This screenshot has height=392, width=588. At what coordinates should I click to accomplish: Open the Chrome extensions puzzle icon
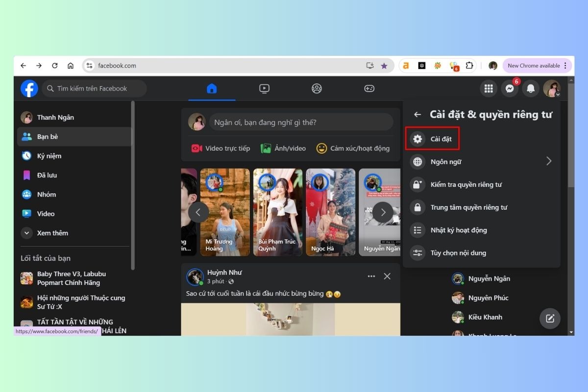469,66
